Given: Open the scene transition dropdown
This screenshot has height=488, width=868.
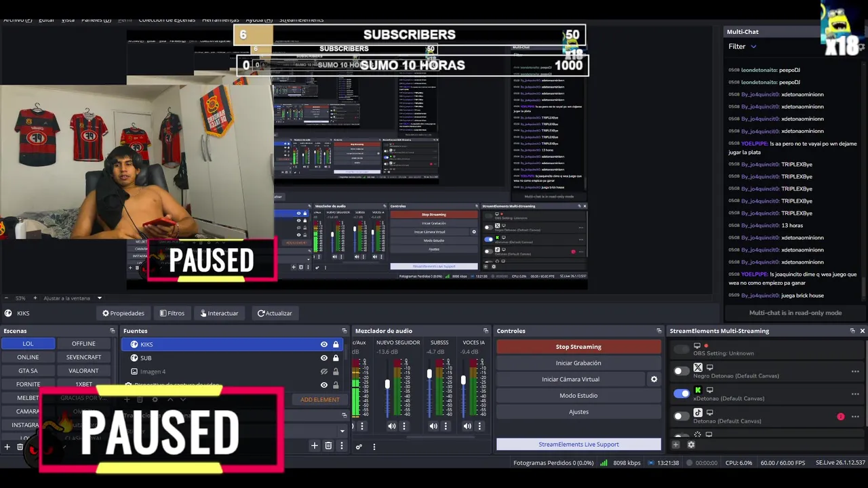Looking at the screenshot, I should pos(342,430).
